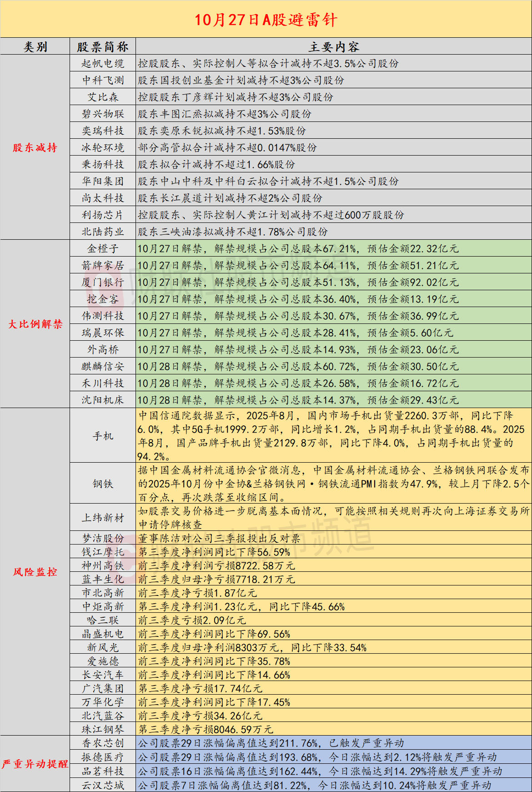Select stock name "艾比森"
This screenshot has height=792, width=532.
pos(103,97)
